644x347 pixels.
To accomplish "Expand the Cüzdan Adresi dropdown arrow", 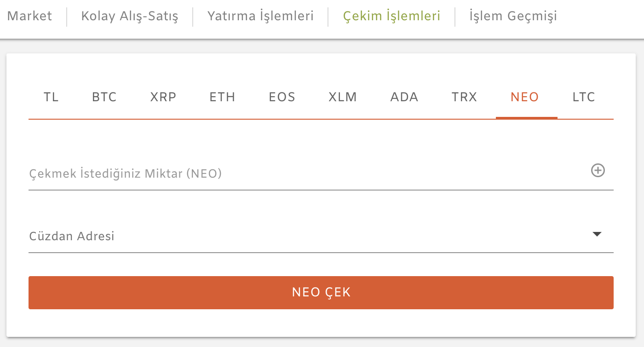I will click(x=597, y=234).
